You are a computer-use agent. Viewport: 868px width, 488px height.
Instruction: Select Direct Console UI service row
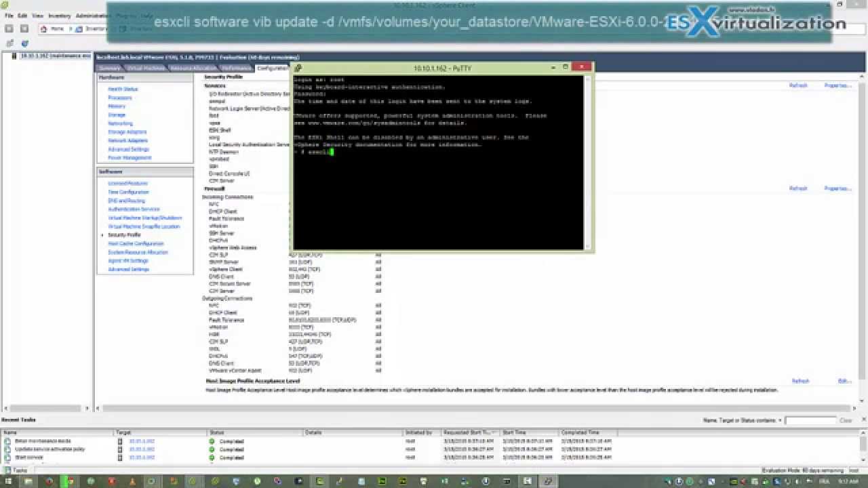229,174
